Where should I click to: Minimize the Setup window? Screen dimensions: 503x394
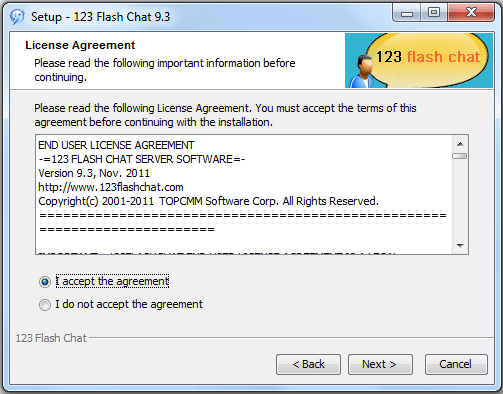pyautogui.click(x=407, y=13)
